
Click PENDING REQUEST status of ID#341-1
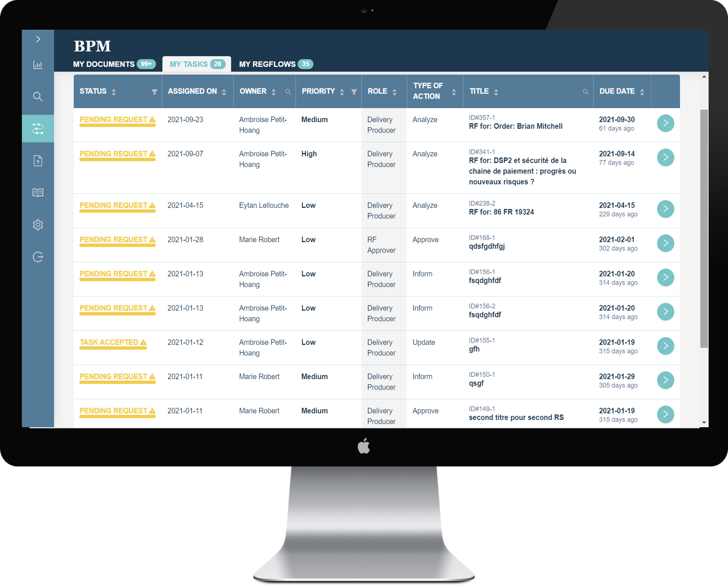(x=118, y=154)
